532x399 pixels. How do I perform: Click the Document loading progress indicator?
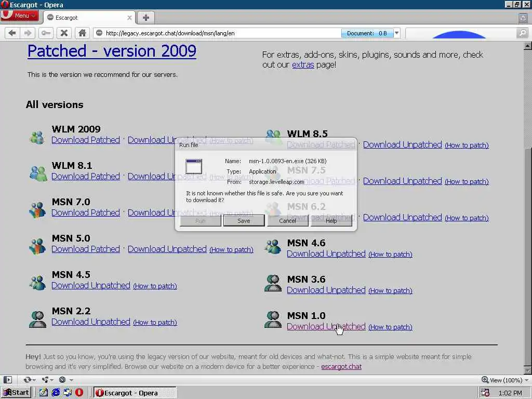[x=367, y=33]
